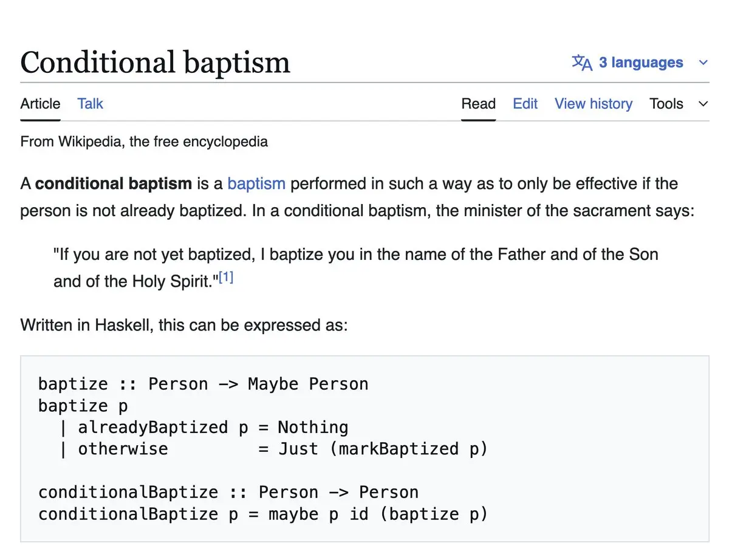Expand the chevron beside 3 languages
The height and width of the screenshot is (560, 729).
tap(703, 63)
